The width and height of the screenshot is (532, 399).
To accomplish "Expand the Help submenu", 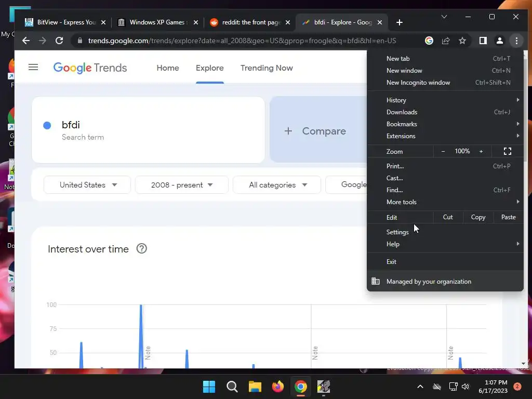I will pyautogui.click(x=445, y=244).
